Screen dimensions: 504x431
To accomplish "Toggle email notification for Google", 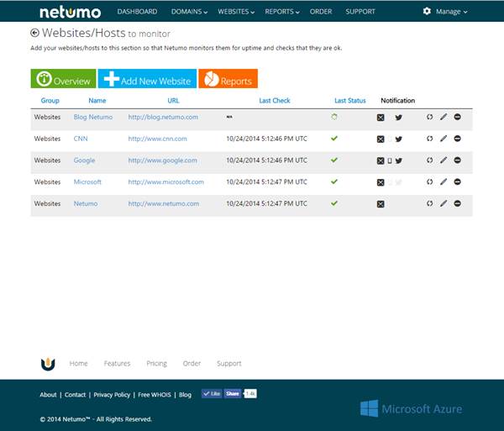I will 381,160.
